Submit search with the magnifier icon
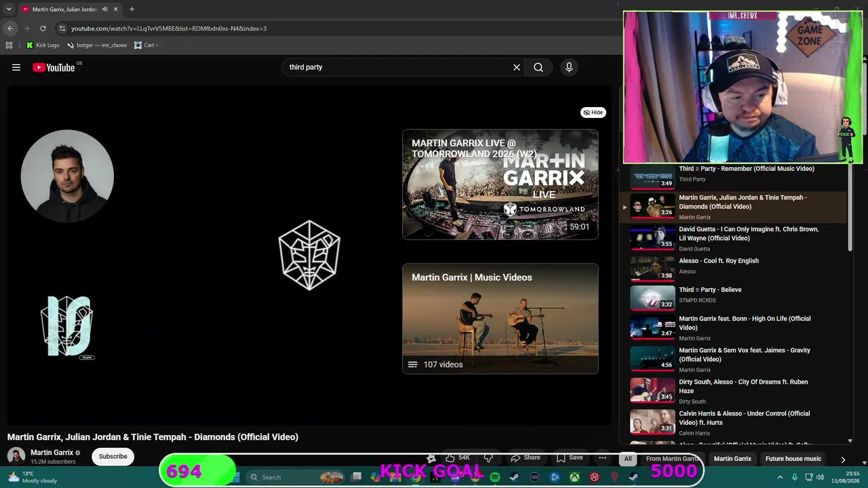 pos(538,67)
